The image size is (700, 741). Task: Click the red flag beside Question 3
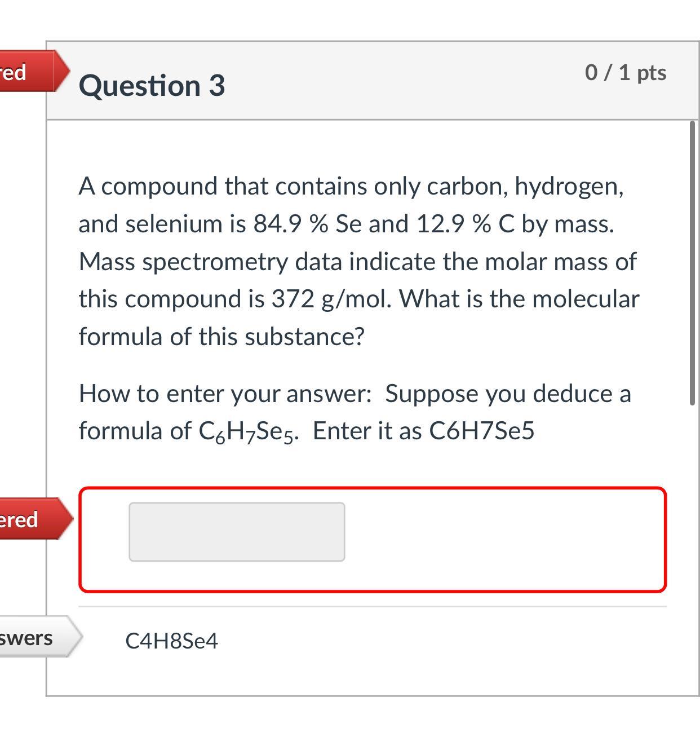pos(28,72)
